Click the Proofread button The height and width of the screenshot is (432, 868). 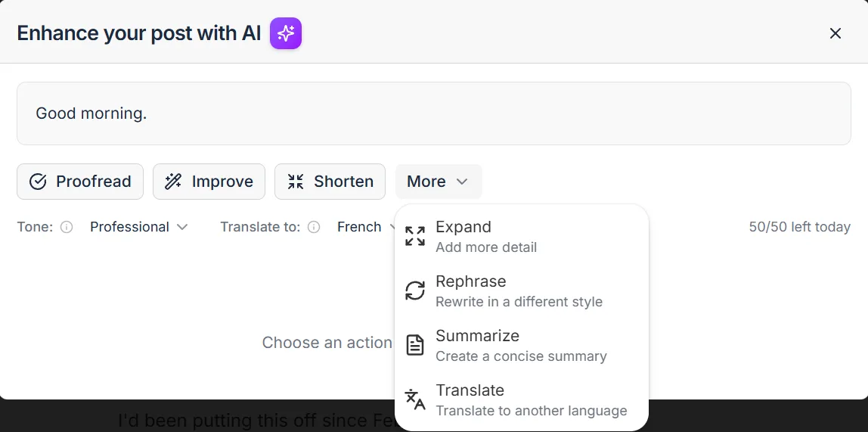(x=80, y=182)
